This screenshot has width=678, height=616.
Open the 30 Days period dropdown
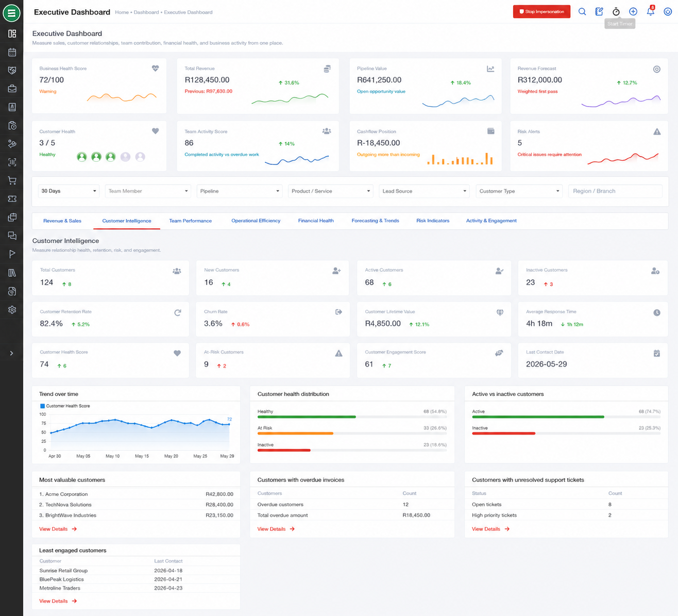(x=69, y=191)
